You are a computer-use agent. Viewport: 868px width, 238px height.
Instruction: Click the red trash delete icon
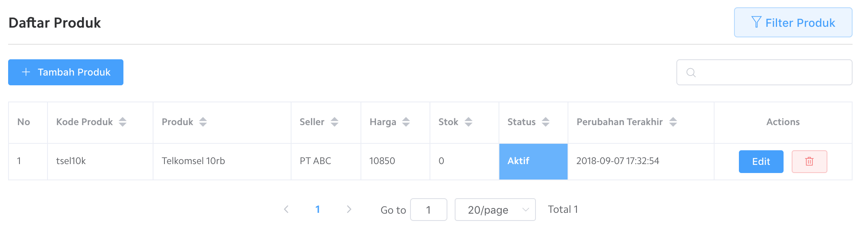click(x=809, y=161)
